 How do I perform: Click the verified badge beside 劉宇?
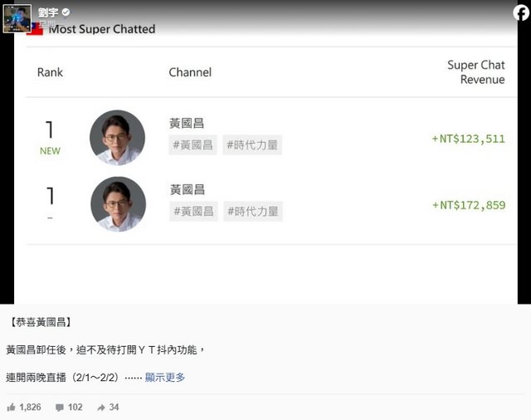click(x=66, y=12)
